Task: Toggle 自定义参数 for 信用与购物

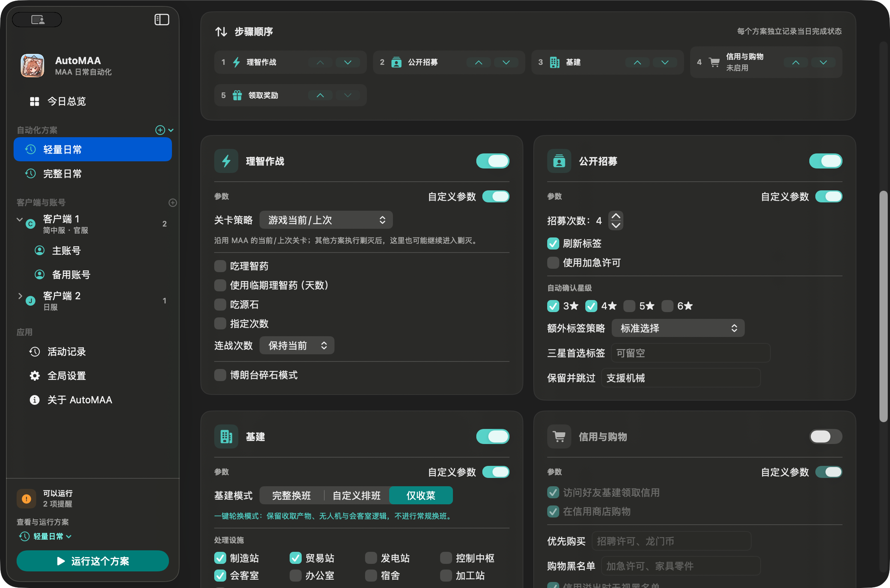Action: (x=829, y=472)
